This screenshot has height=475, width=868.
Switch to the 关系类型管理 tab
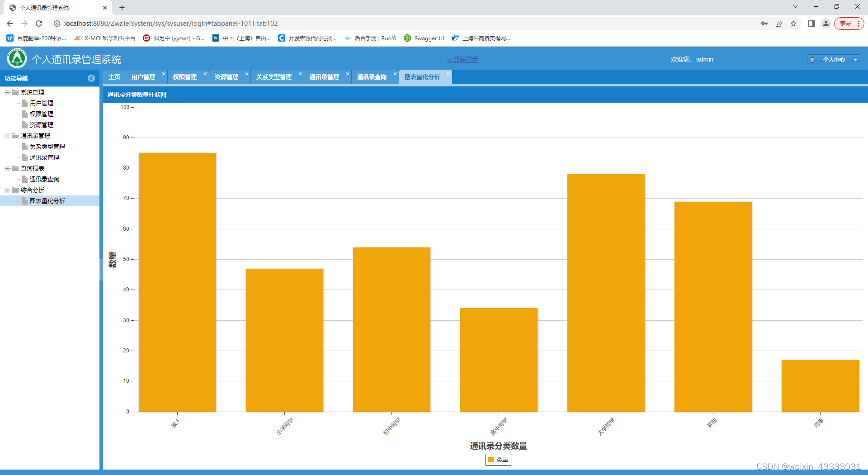pos(274,77)
